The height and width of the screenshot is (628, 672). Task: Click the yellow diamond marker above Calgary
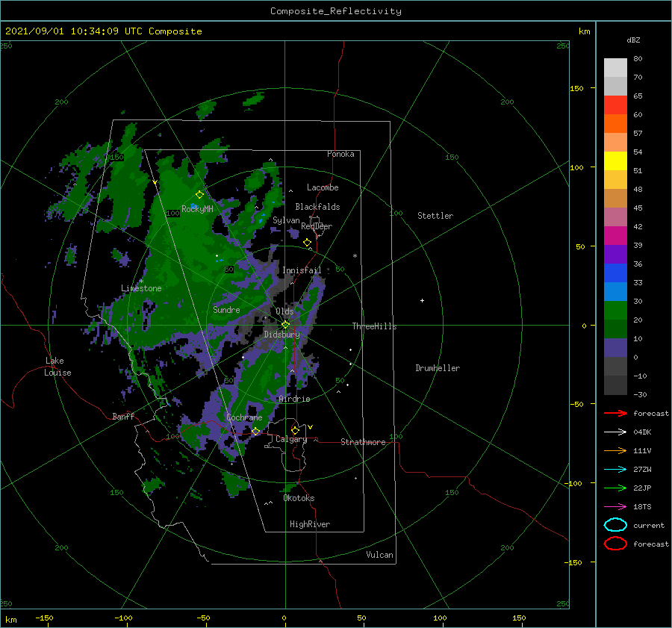[295, 430]
